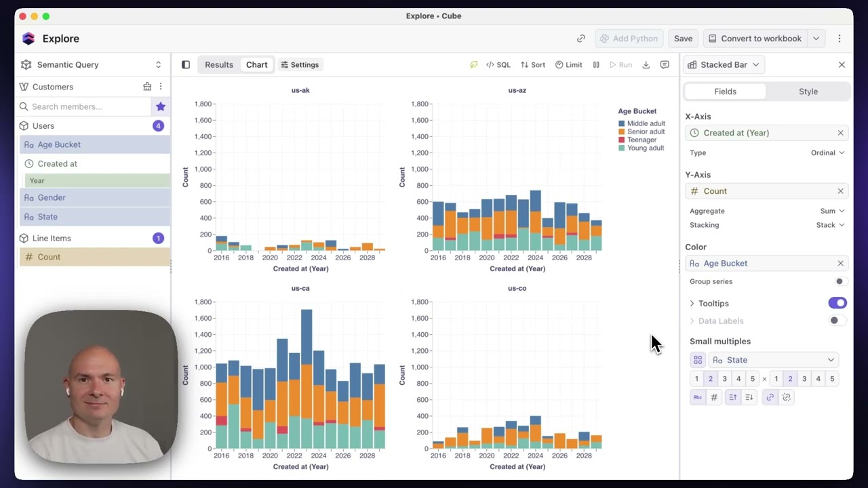
Task: Download the results
Action: (646, 65)
